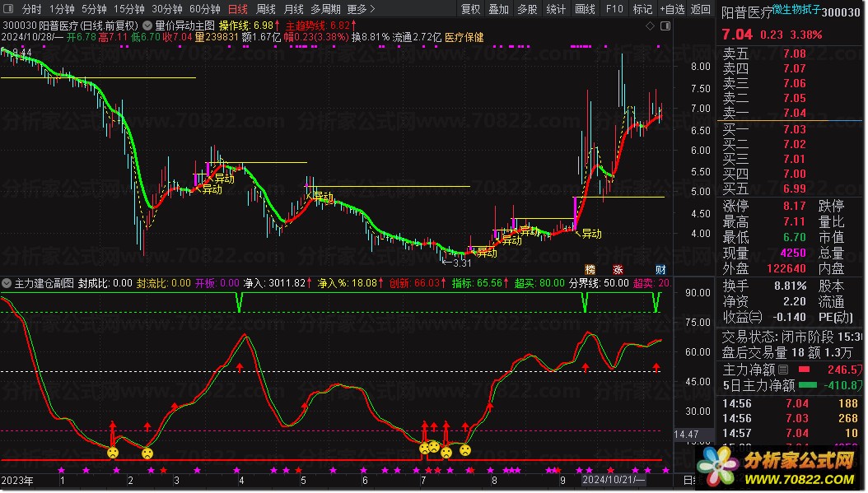Click the 最低 value 6.70
The height and width of the screenshot is (493, 868).
(x=795, y=237)
